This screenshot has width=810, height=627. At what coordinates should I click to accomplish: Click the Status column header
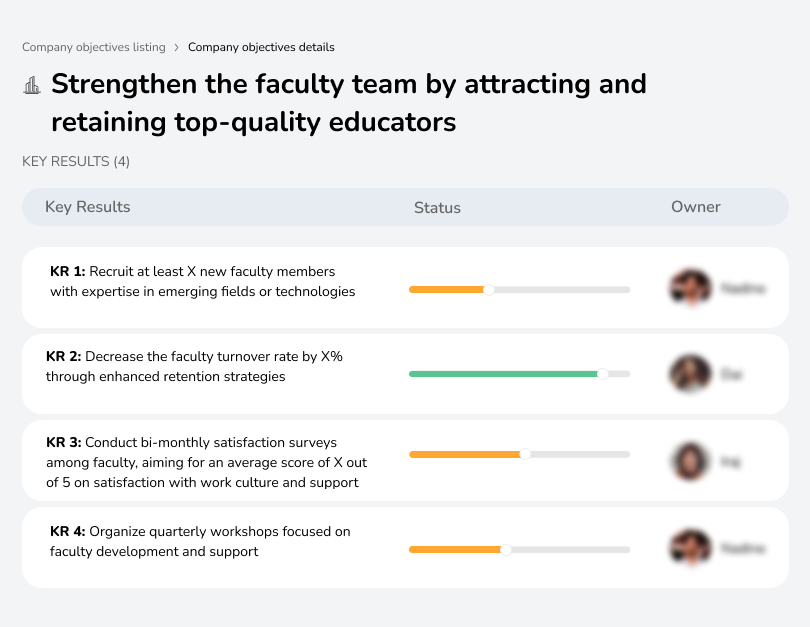click(x=437, y=208)
